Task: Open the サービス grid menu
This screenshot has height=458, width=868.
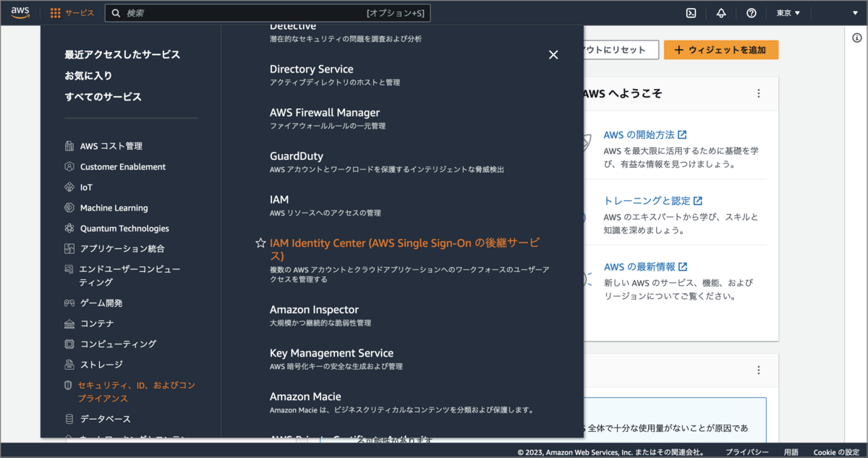Action: [x=72, y=13]
